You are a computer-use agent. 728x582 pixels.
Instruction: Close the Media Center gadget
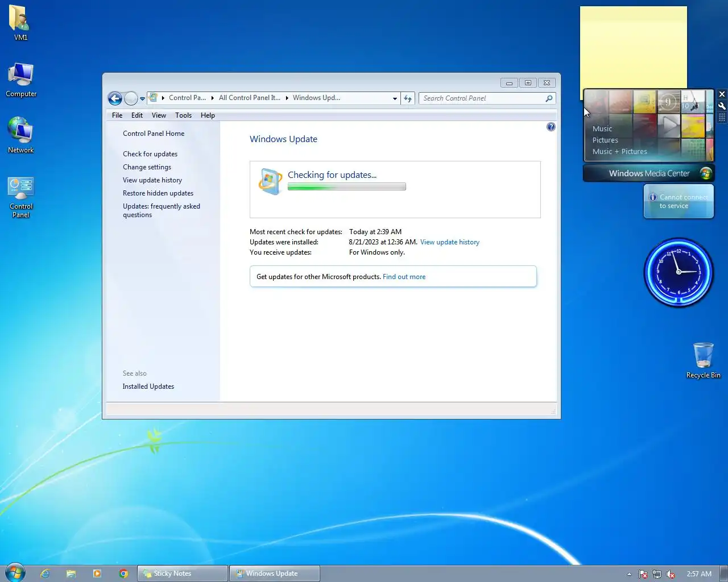pos(722,94)
